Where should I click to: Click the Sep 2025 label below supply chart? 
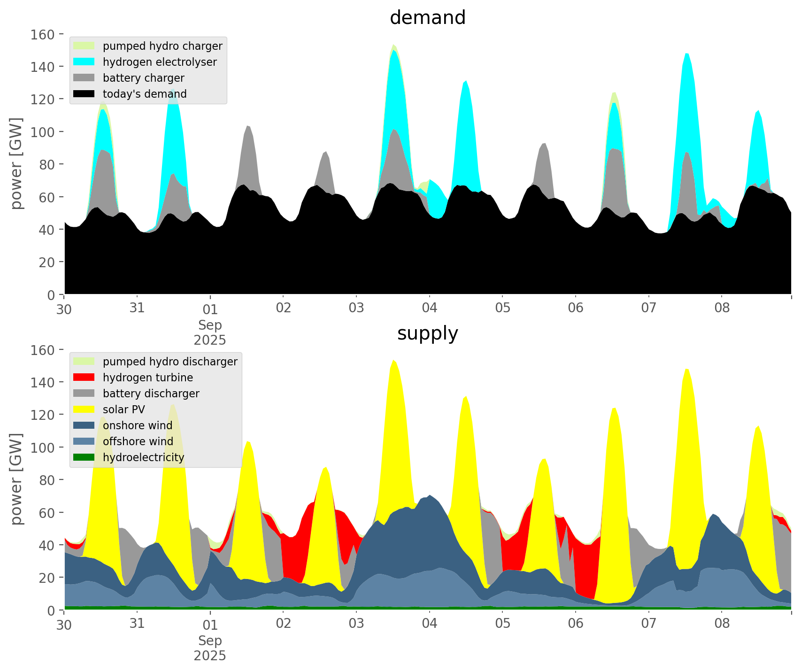210,648
